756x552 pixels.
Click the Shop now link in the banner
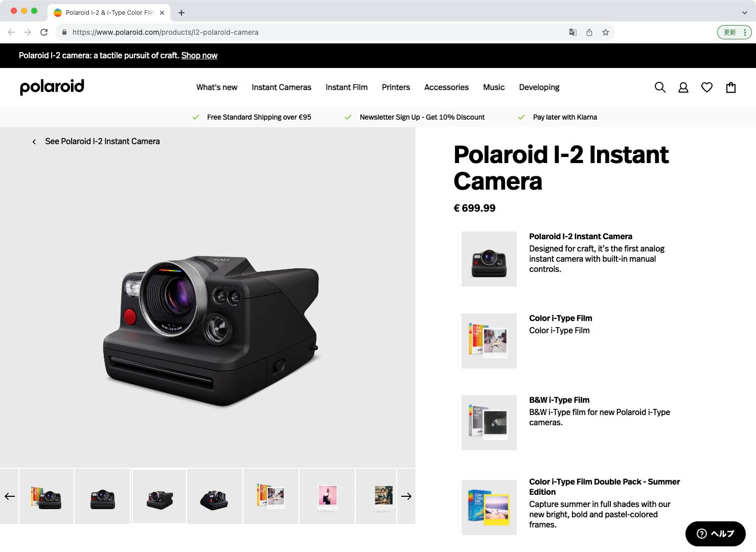[199, 55]
